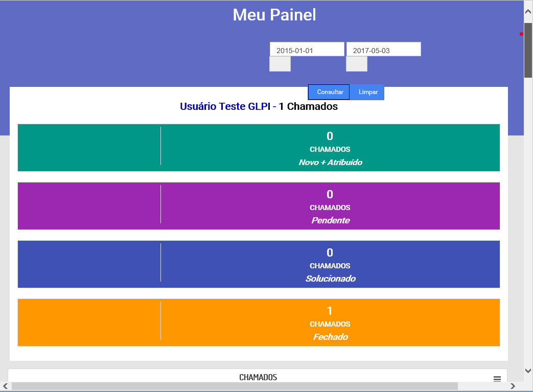Image resolution: width=533 pixels, height=392 pixels.
Task: Click the vertical scrollbar thumb
Action: pos(528,50)
